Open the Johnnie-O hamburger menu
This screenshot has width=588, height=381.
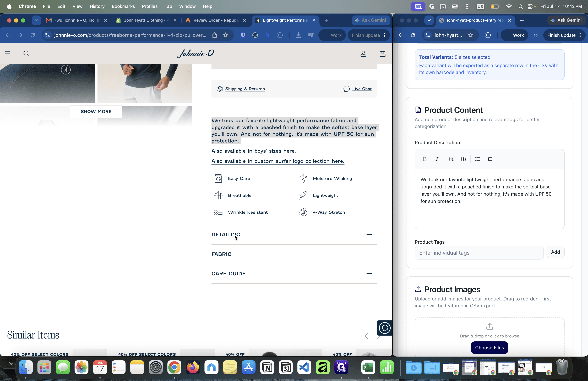point(8,54)
